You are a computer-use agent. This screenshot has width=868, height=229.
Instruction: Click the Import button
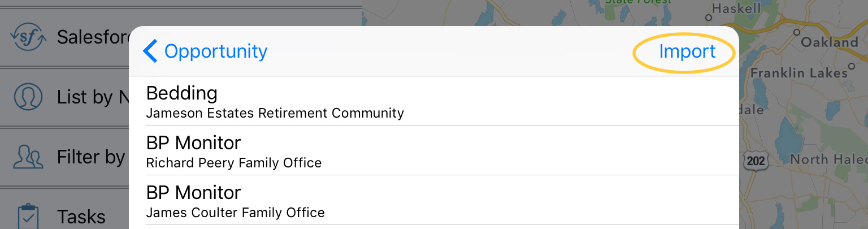[x=687, y=51]
